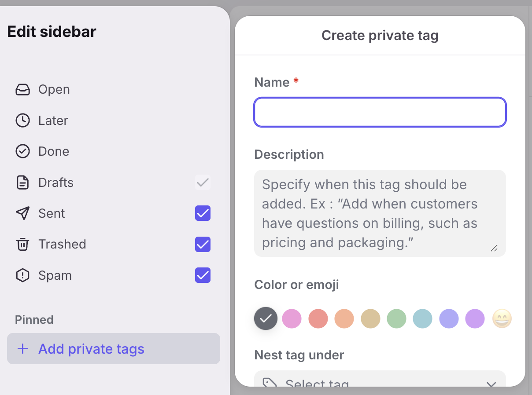The width and height of the screenshot is (532, 395).
Task: Disable the Spam sidebar checkbox
Action: tap(203, 275)
